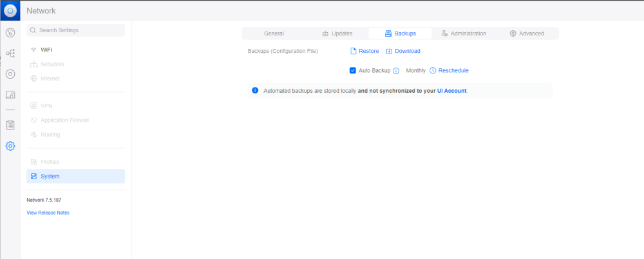
Task: Select the Backups tab
Action: (x=400, y=34)
